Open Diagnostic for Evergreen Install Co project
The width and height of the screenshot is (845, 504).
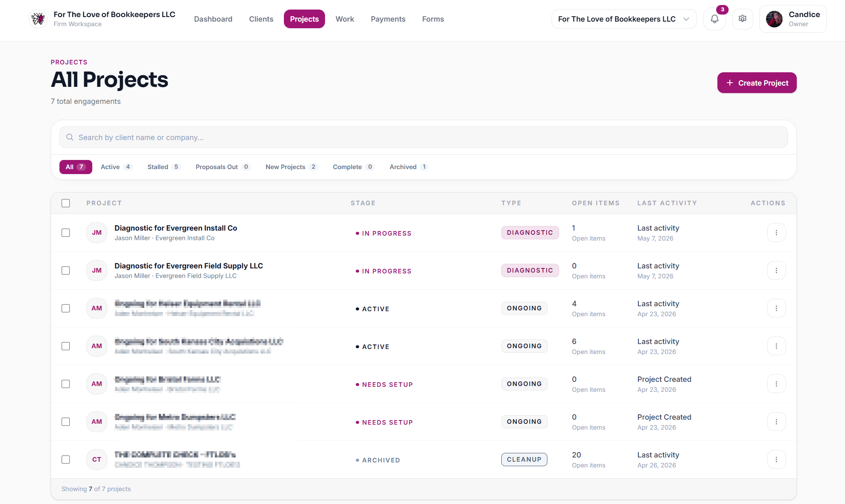[x=176, y=228]
